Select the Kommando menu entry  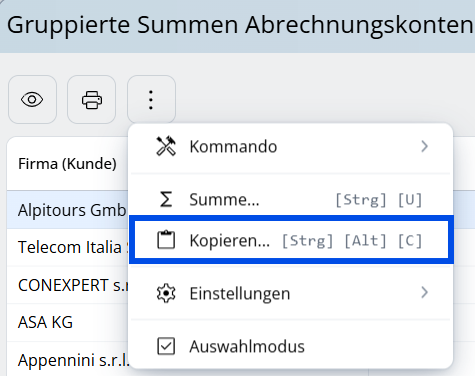point(291,147)
